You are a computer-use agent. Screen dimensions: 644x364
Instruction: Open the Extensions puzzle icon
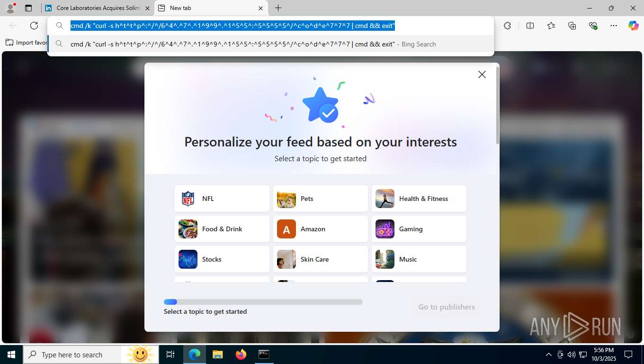tap(508, 26)
